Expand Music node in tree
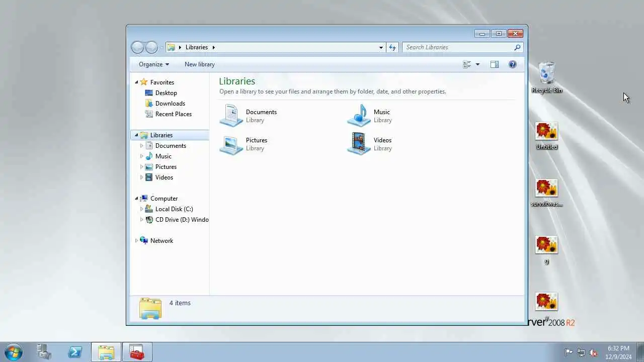The height and width of the screenshot is (362, 644). [141, 156]
